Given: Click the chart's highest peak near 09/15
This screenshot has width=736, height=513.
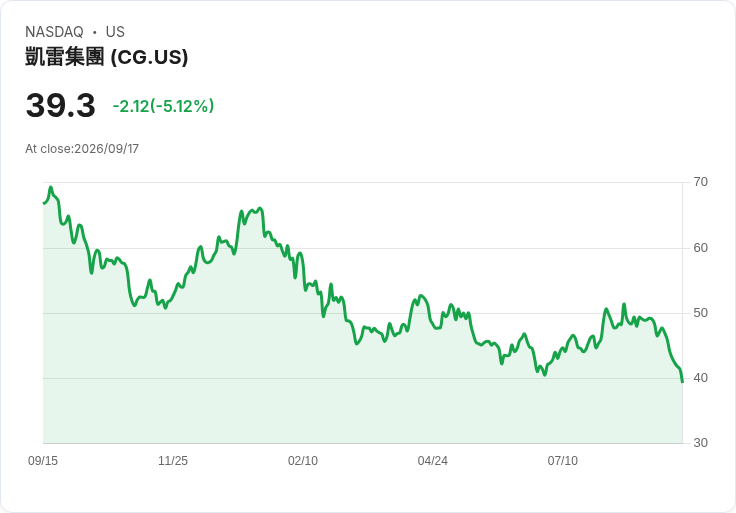Looking at the screenshot, I should (51, 187).
